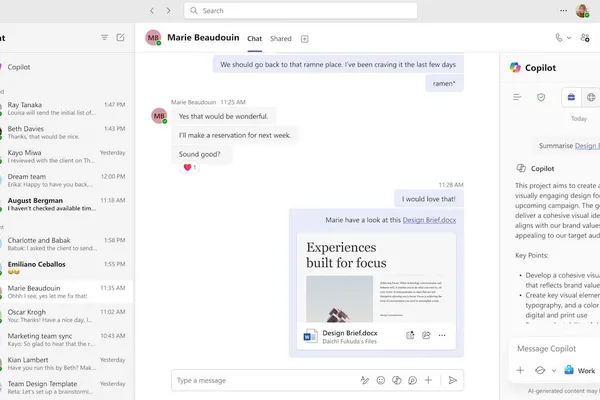This screenshot has width=600, height=400.
Task: Open the profile picture at top right
Action: 582,11
